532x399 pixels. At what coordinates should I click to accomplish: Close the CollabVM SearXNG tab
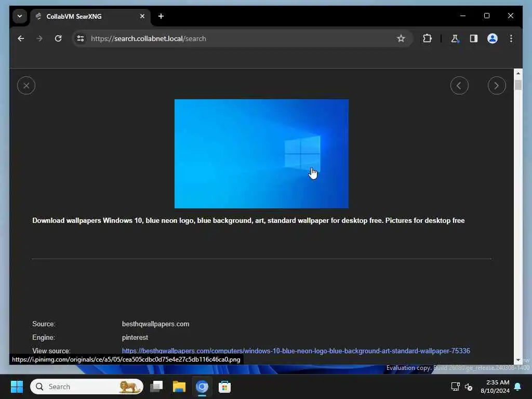142,16
